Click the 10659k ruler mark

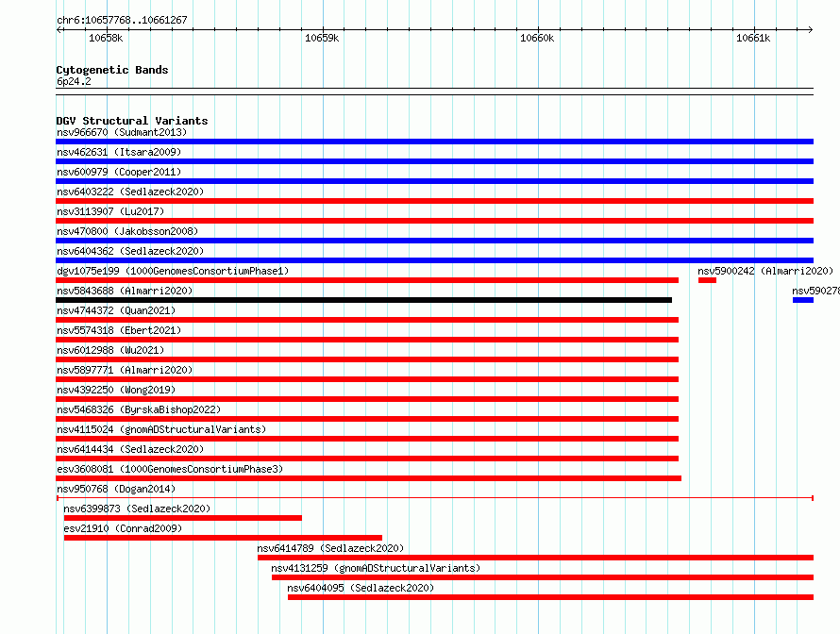point(322,38)
